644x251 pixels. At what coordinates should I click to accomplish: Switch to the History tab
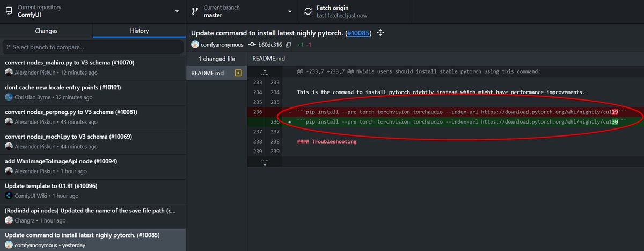pyautogui.click(x=139, y=31)
